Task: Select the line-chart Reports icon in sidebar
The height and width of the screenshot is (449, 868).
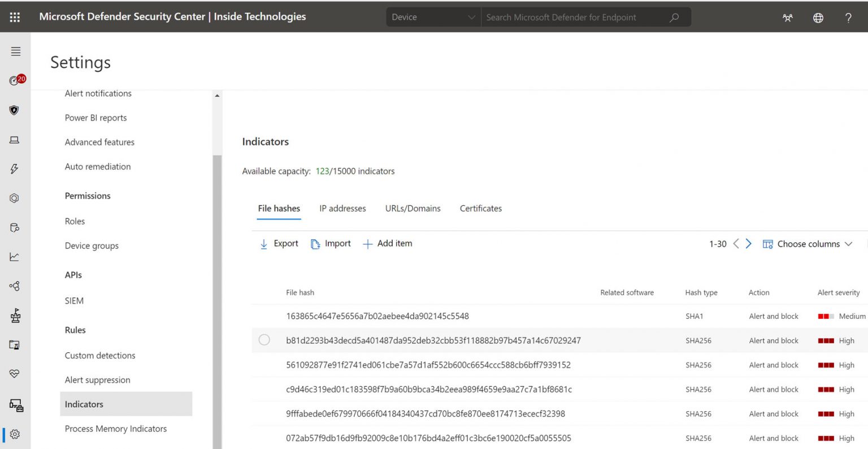Action: pyautogui.click(x=15, y=256)
